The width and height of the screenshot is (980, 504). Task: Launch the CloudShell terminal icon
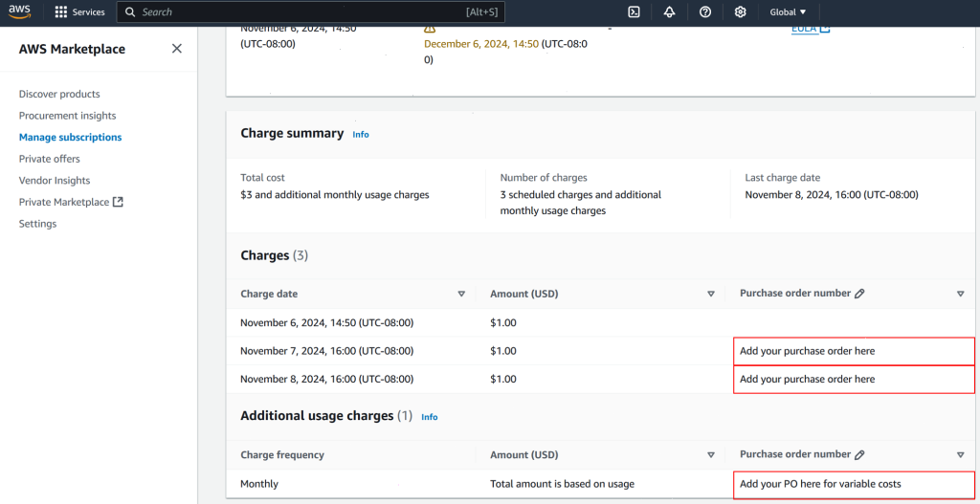(634, 11)
